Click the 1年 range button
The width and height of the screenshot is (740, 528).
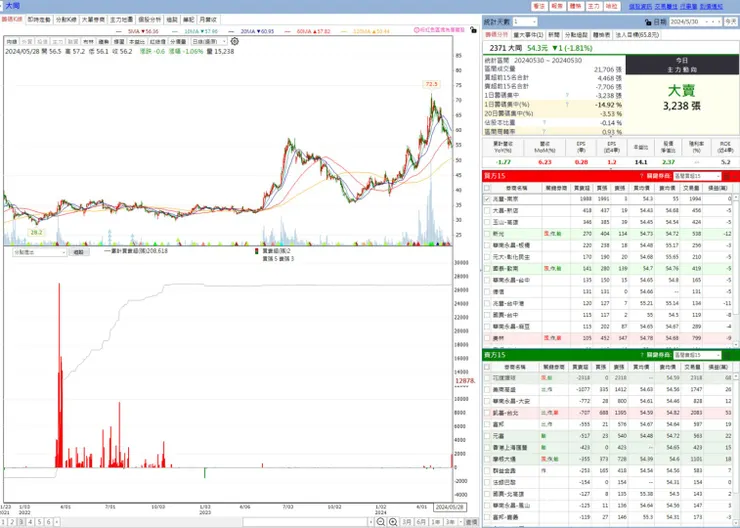436,522
